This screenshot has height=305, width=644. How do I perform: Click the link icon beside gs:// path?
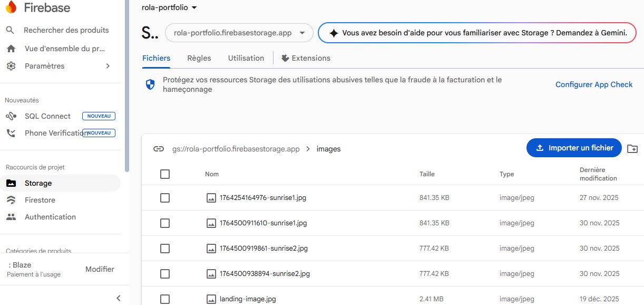point(158,149)
